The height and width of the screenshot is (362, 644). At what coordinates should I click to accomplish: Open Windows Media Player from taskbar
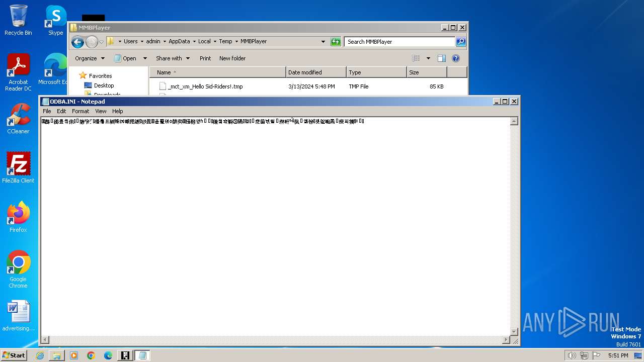(x=74, y=355)
